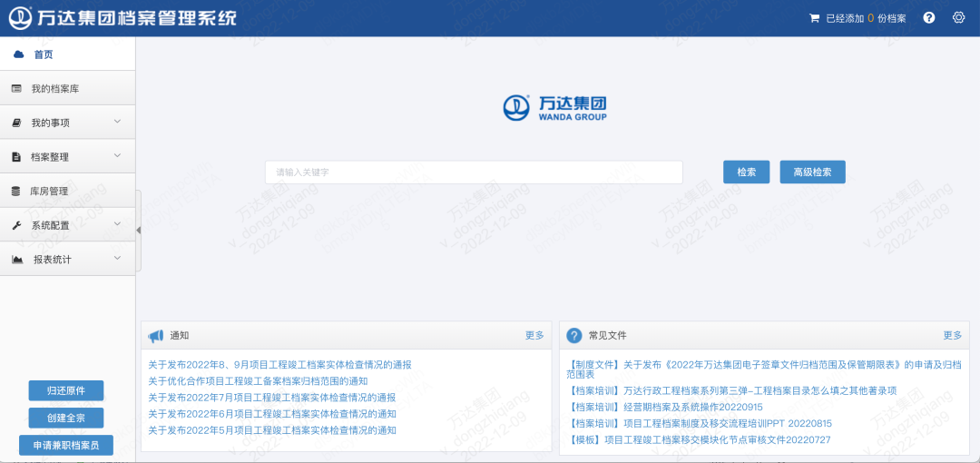Go to 首页 in sidebar
The width and height of the screenshot is (980, 463).
(44, 54)
